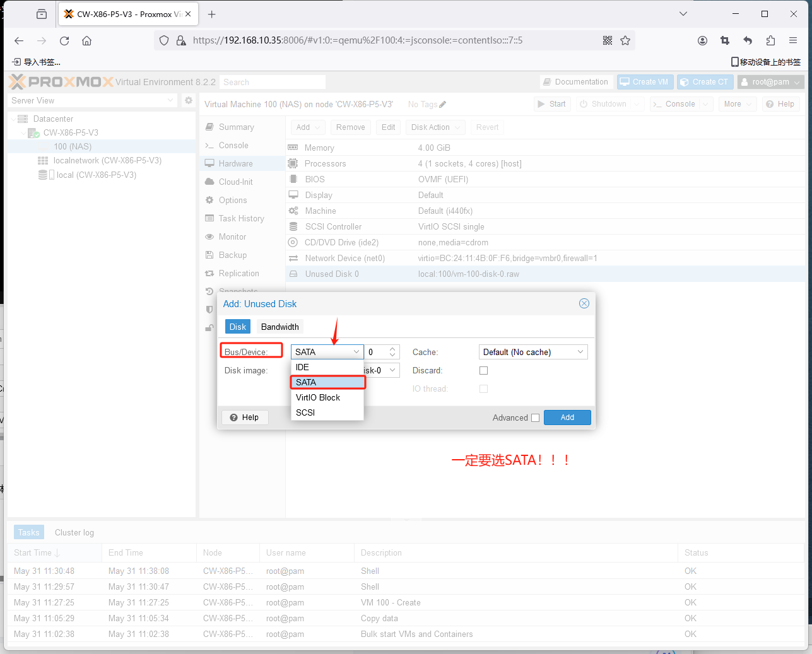Select the Processors hardware row
The height and width of the screenshot is (654, 812).
[546, 163]
